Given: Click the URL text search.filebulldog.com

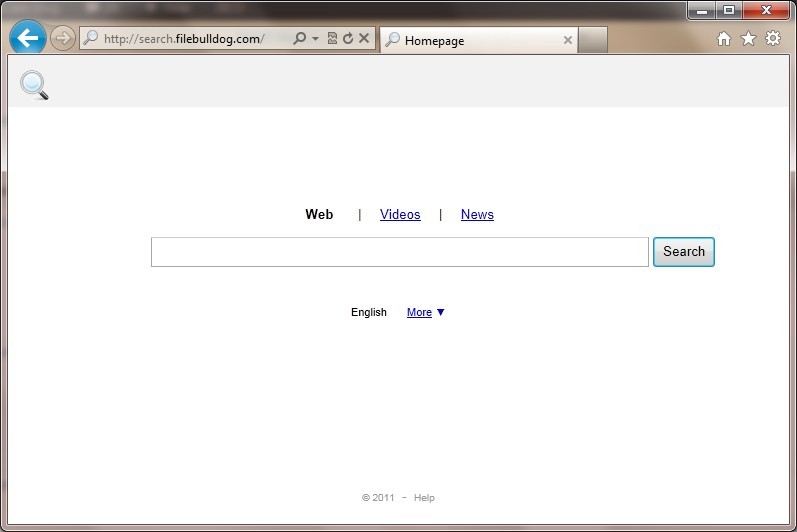Looking at the screenshot, I should pos(183,39).
